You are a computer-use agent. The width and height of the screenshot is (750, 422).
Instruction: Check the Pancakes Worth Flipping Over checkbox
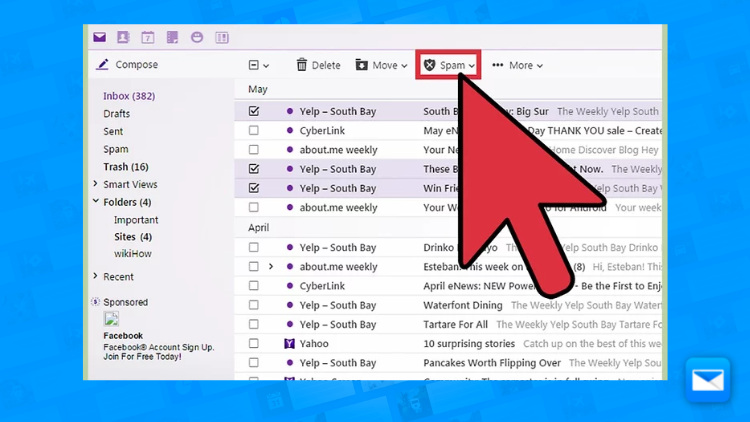[x=254, y=363]
